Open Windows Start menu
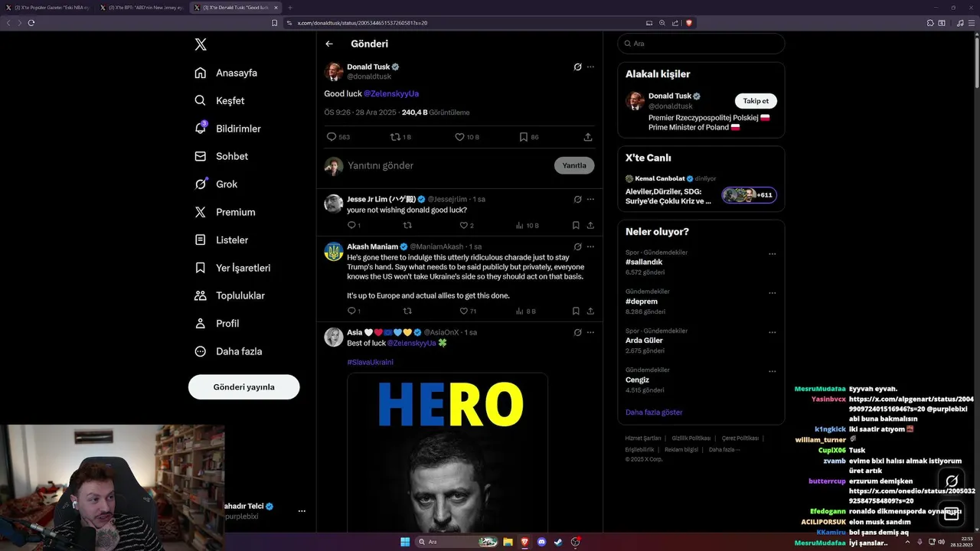The width and height of the screenshot is (980, 551). 405,542
